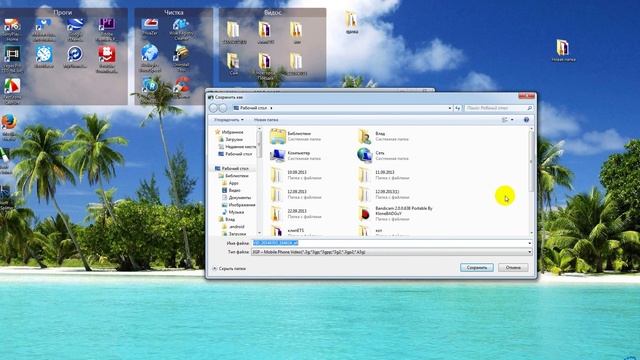Select Рабочий стол under Избранное
Image resolution: width=640 pixels, height=360 pixels.
click(x=236, y=154)
